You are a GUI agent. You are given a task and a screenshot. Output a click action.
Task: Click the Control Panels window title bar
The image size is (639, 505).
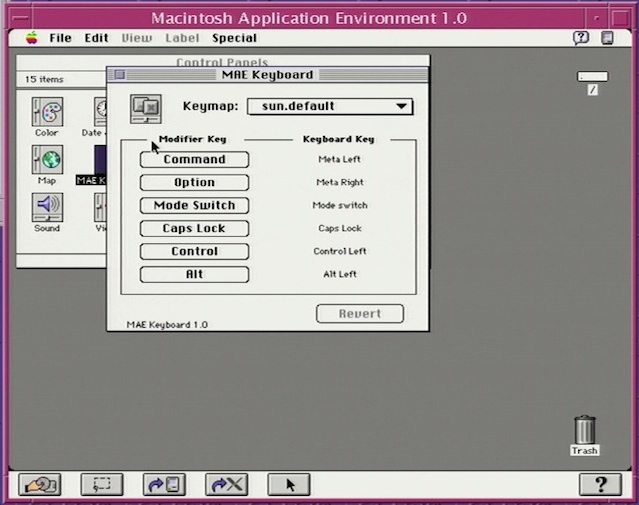pos(223,61)
